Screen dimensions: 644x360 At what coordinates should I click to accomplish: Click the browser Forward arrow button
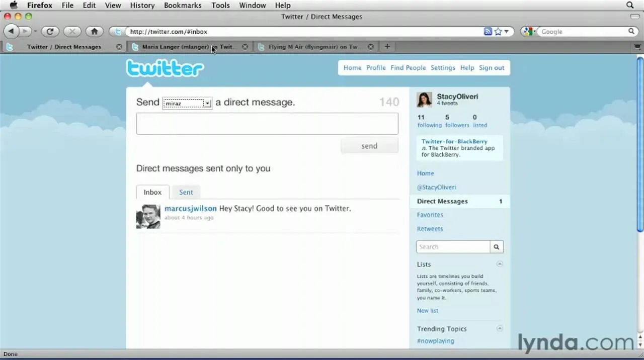(26, 31)
